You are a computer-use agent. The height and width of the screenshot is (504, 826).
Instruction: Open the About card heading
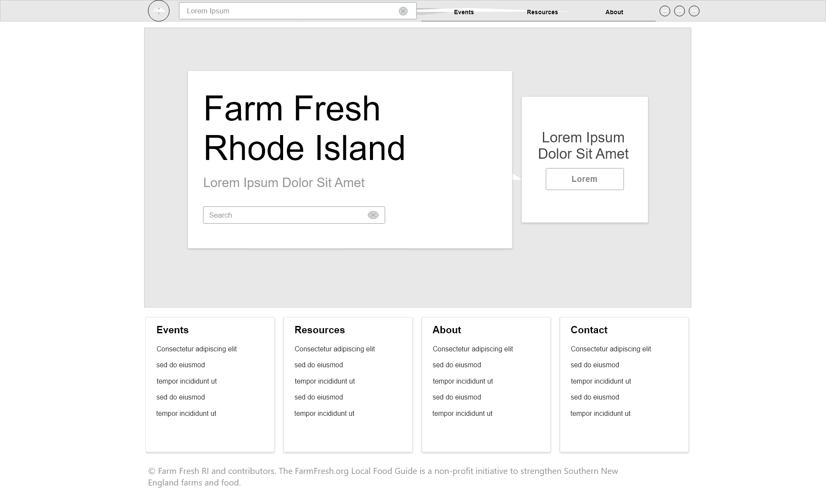tap(447, 330)
